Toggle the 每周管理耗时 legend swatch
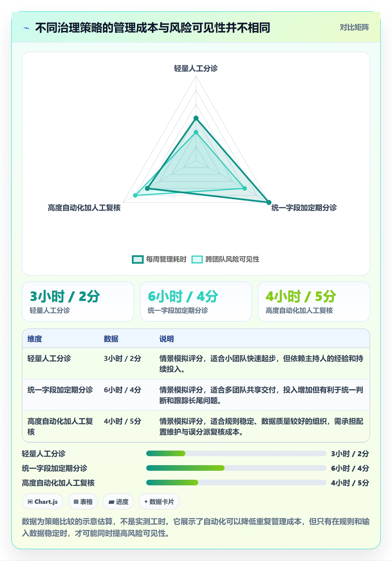Viewport: 392px width, 561px height. (137, 259)
